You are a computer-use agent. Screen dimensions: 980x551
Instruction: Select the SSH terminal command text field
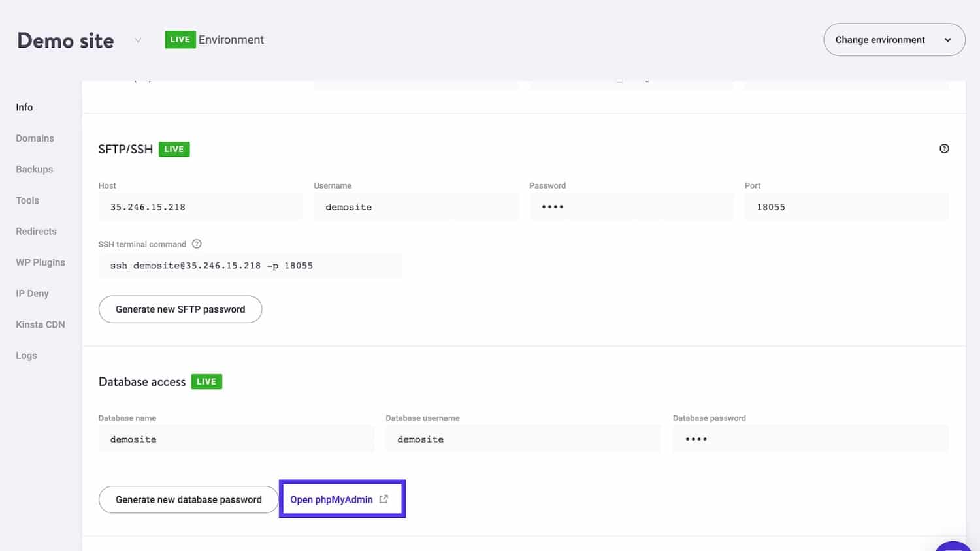(x=250, y=266)
